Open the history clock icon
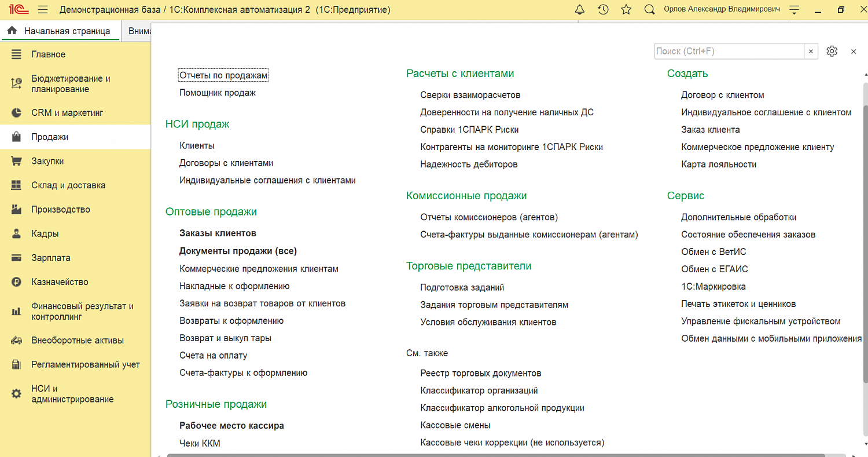This screenshot has width=868, height=457. click(x=603, y=10)
